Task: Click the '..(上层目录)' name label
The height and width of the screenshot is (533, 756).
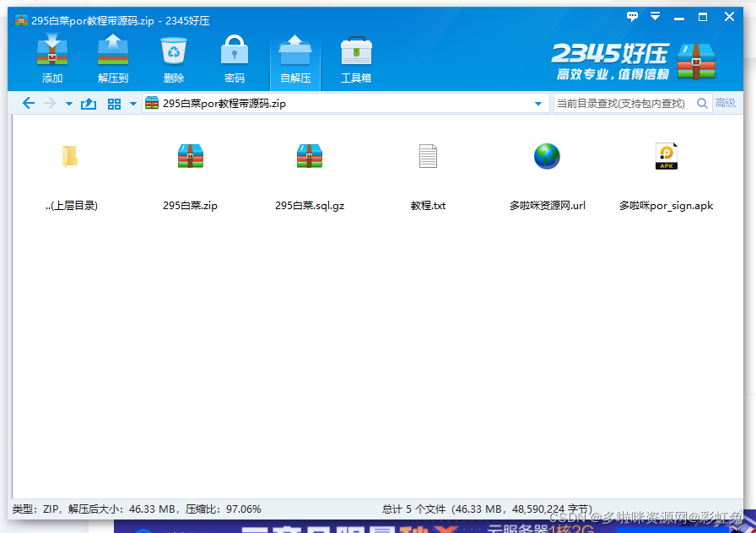Action: [x=72, y=206]
